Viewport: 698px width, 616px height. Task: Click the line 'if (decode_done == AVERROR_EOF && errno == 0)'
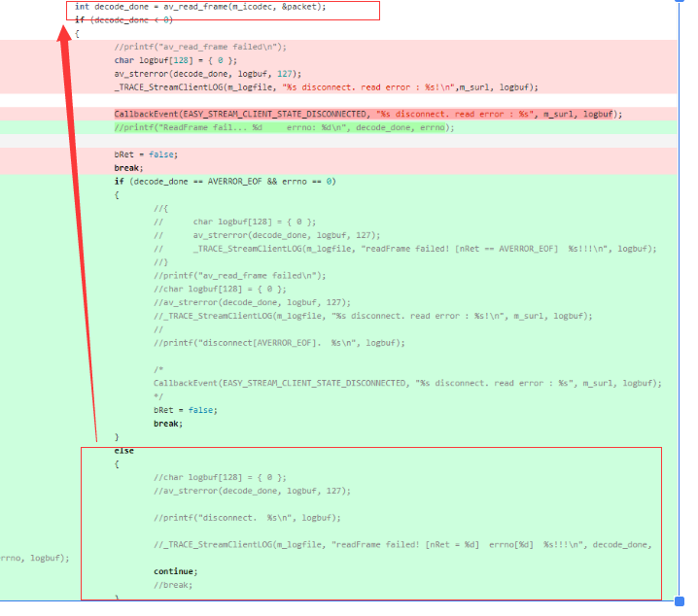tap(225, 182)
